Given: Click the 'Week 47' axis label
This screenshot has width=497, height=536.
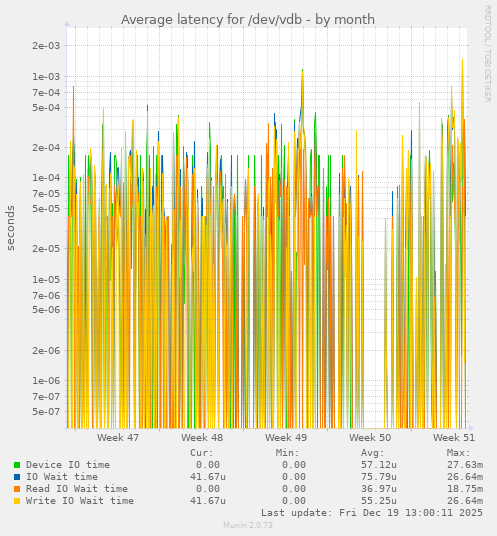Looking at the screenshot, I should 118,438.
